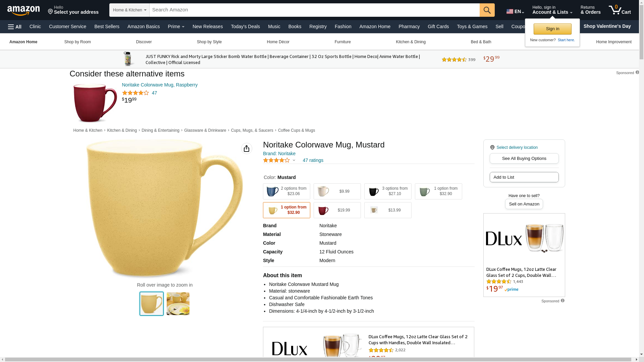Open the All hamburger menu

[x=15, y=26]
